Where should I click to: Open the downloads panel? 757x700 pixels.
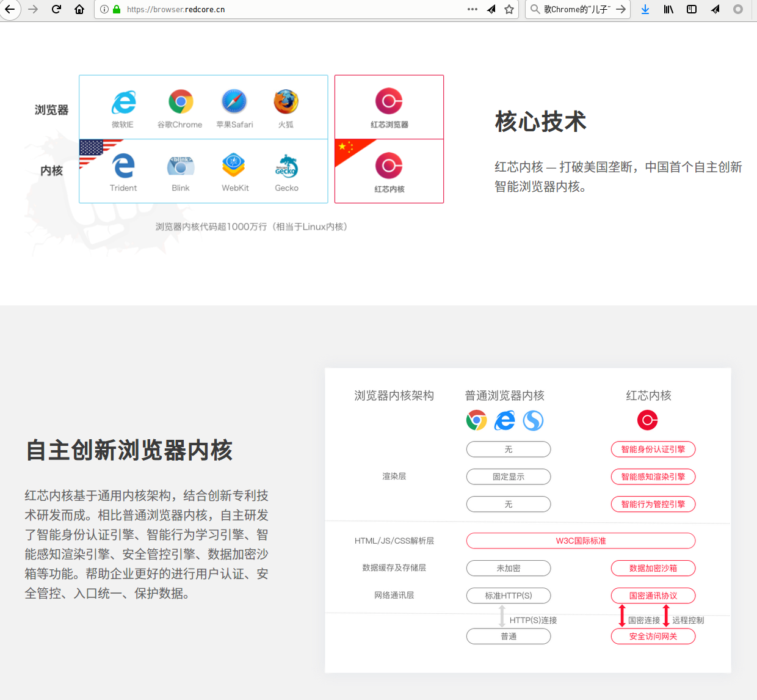[645, 9]
